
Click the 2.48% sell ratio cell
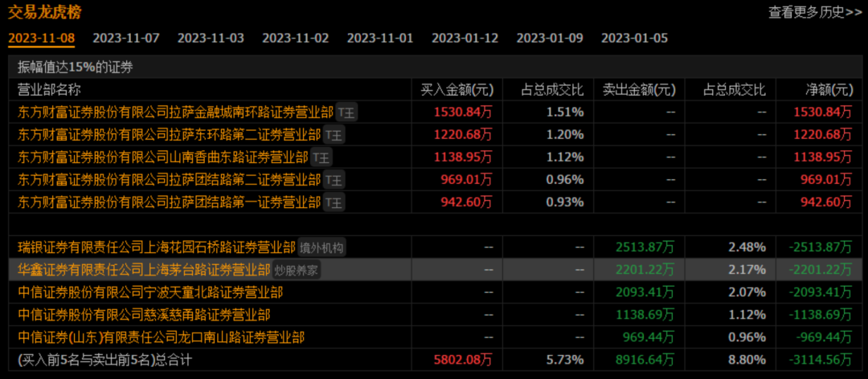coord(747,247)
